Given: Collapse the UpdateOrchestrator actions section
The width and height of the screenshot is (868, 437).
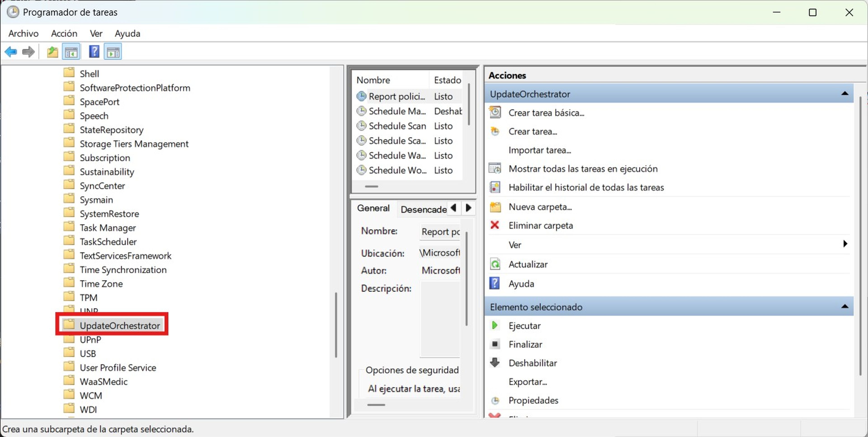Looking at the screenshot, I should 845,93.
